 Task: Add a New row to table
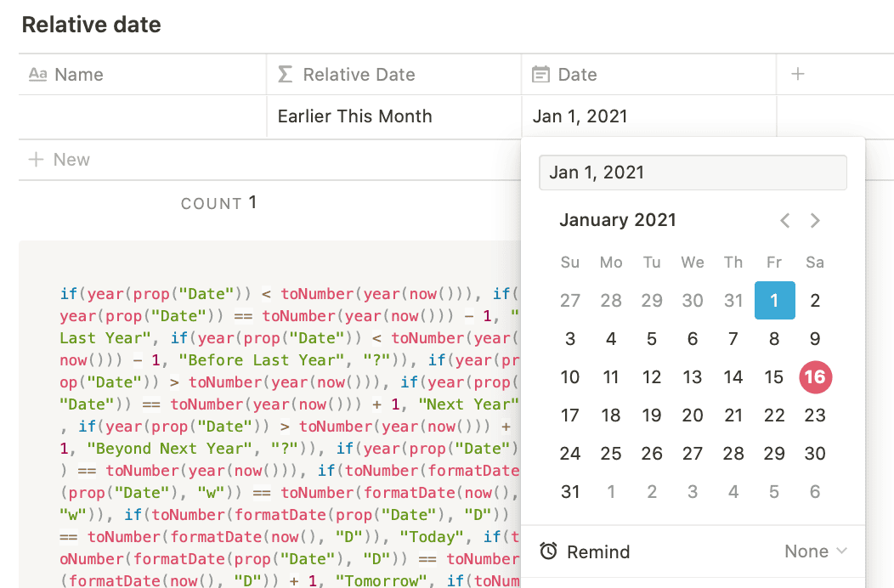point(59,160)
